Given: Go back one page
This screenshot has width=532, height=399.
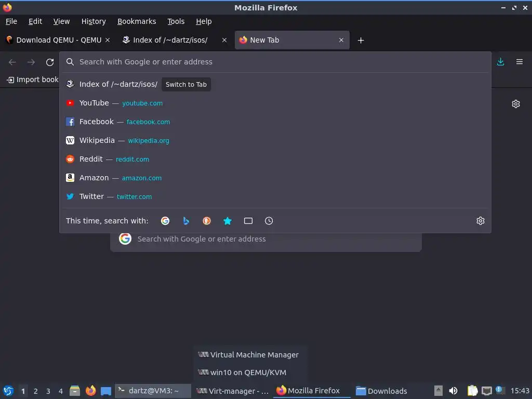Looking at the screenshot, I should pos(12,62).
